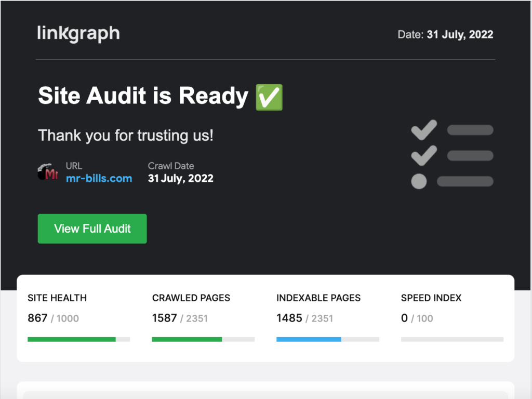
Task: Click the Site Health green progress indicator
Action: click(71, 339)
